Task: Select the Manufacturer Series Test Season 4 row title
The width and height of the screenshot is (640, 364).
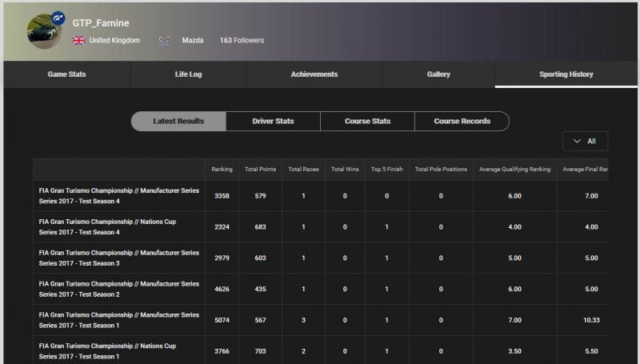Action: (119, 196)
